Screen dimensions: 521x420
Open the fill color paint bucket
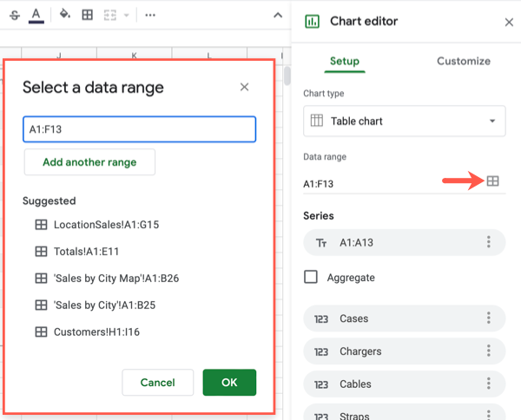click(65, 15)
